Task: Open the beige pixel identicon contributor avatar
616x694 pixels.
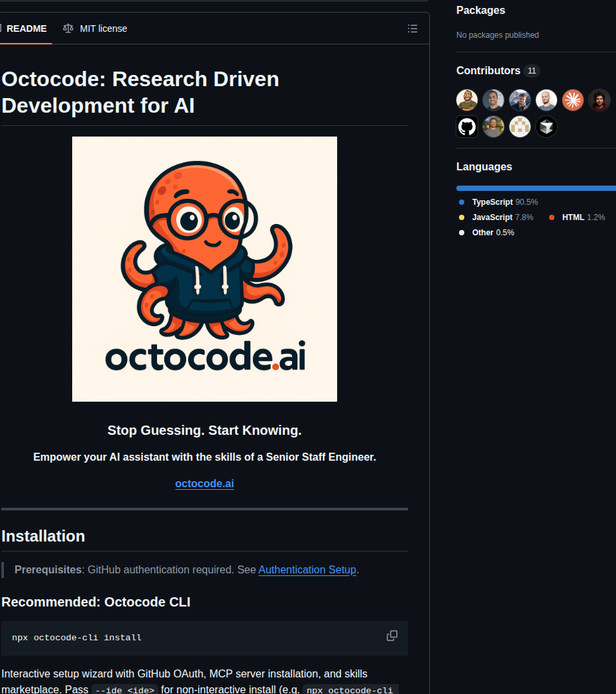Action: tap(520, 127)
